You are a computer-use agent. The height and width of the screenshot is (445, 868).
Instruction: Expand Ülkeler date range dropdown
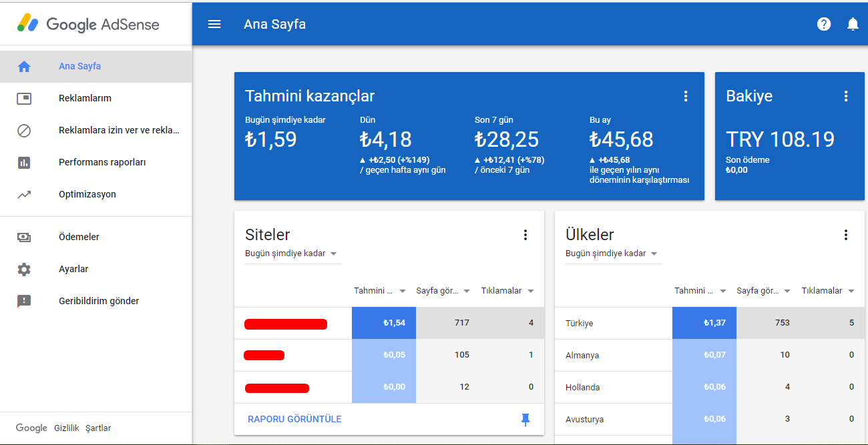click(613, 254)
